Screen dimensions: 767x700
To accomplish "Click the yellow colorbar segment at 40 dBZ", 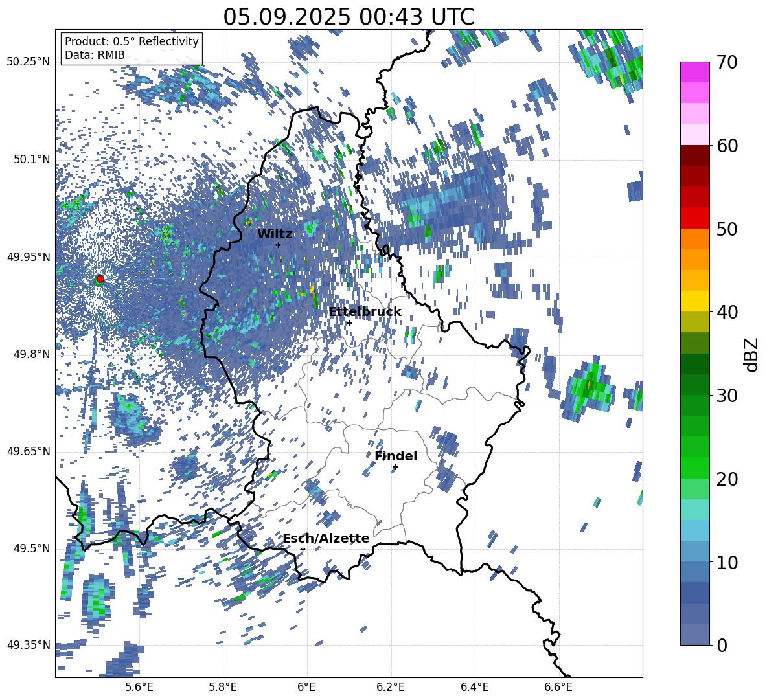I will tap(694, 301).
